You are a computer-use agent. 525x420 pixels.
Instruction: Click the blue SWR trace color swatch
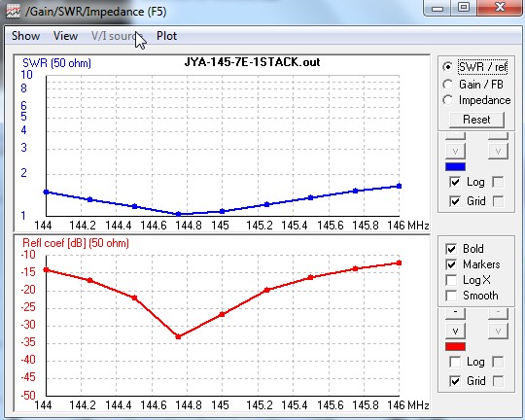tap(455, 167)
